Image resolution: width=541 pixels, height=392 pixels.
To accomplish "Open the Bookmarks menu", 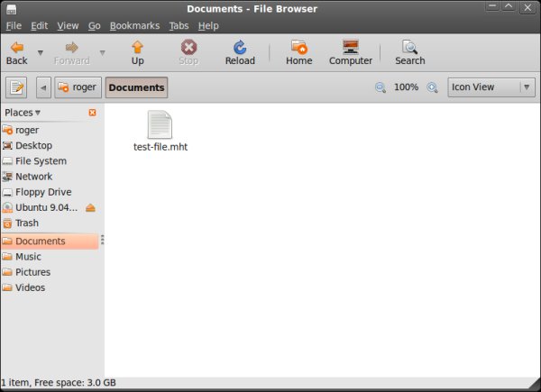I will (x=134, y=26).
